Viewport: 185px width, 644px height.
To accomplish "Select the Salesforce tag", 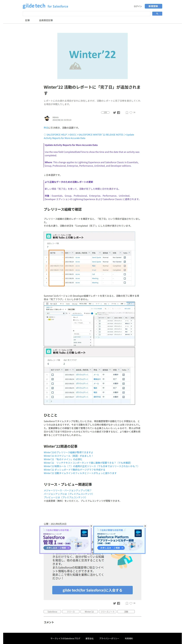I will pos(52,612).
